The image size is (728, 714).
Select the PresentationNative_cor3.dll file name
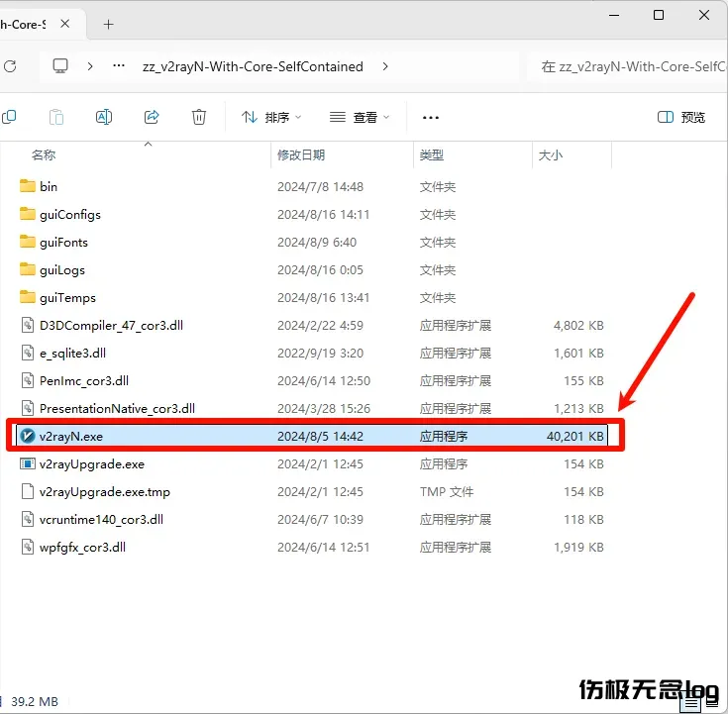pyautogui.click(x=118, y=409)
